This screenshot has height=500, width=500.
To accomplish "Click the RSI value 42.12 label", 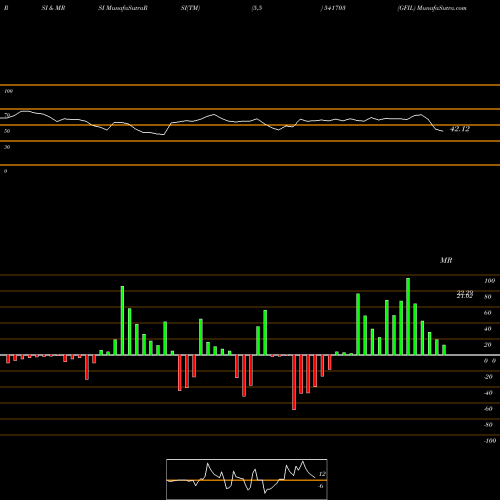I will tap(460, 129).
